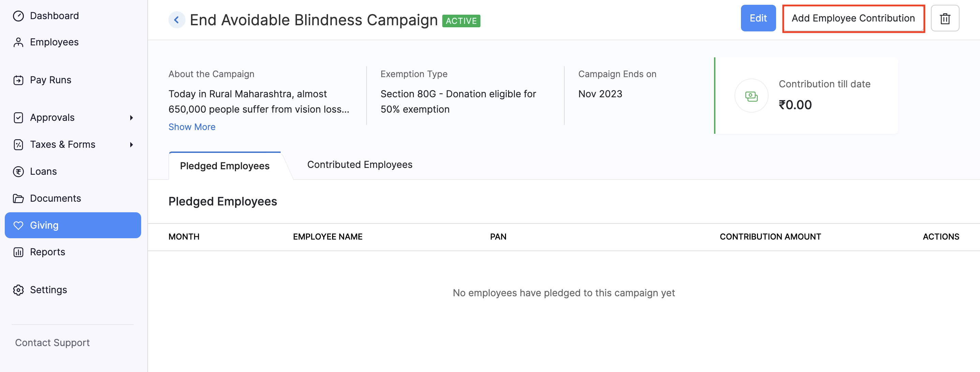This screenshot has width=980, height=372.
Task: Click the Loans rupee icon
Action: [18, 172]
